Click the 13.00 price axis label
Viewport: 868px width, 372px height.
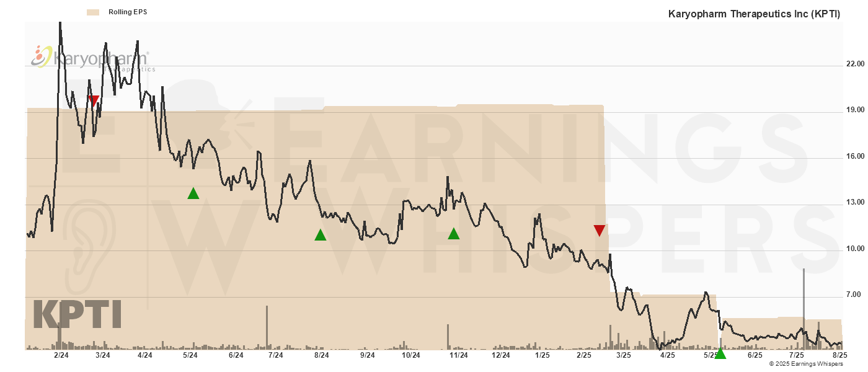coord(855,202)
